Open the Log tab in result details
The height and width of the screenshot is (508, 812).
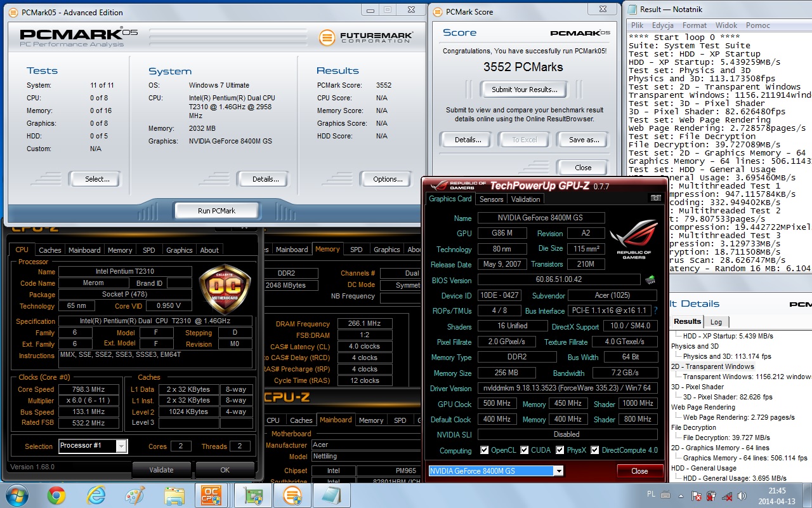point(716,322)
